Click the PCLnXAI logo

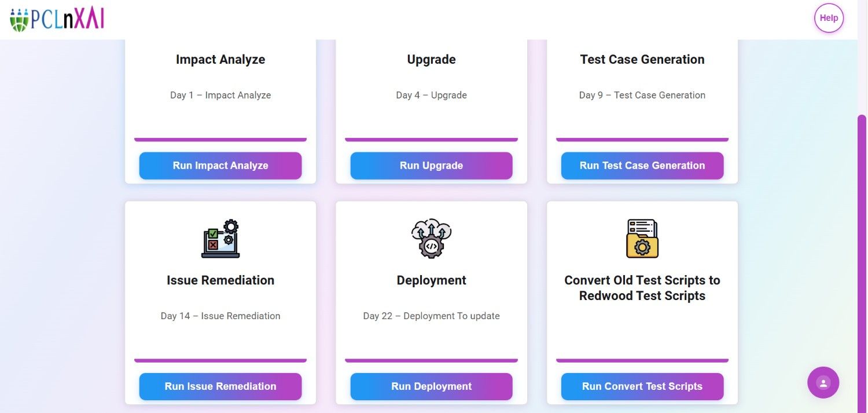(x=57, y=20)
